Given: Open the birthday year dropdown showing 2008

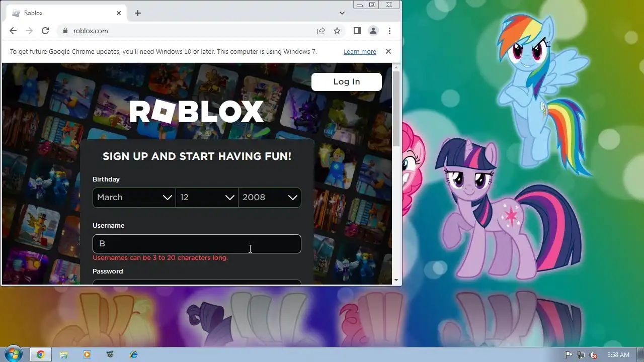Looking at the screenshot, I should click(x=270, y=198).
